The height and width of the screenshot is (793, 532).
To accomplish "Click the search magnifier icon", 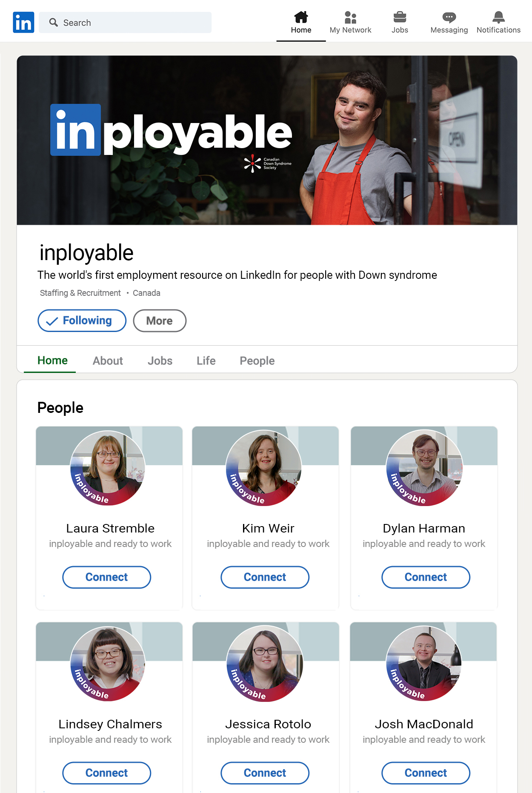I will 53,23.
